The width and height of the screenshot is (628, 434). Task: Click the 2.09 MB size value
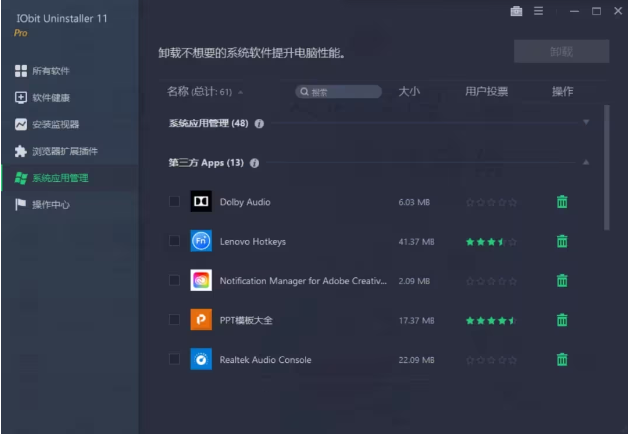coord(414,281)
